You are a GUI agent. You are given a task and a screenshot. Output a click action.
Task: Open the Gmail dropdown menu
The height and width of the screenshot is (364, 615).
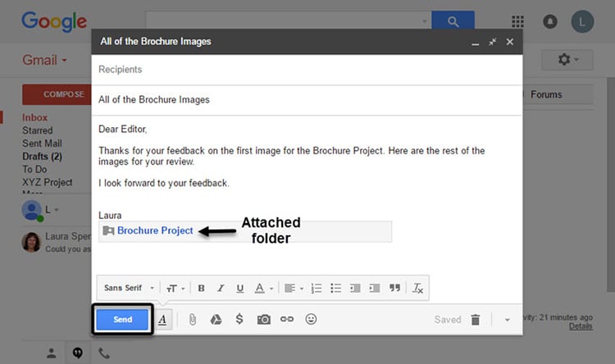(45, 60)
